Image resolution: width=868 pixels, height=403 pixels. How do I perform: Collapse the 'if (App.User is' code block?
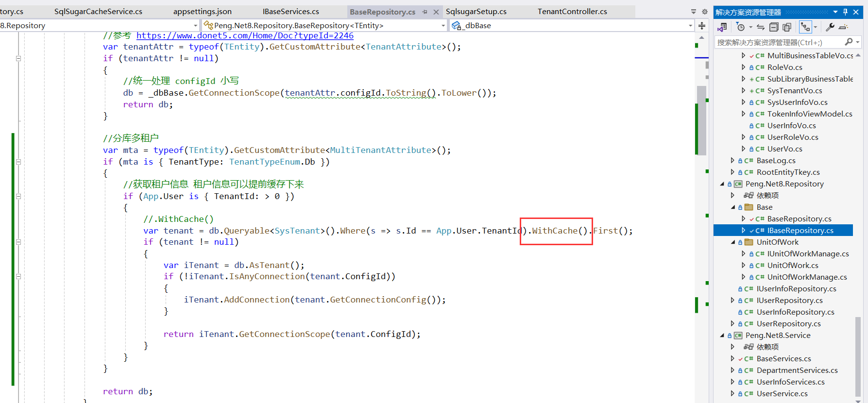[x=18, y=196]
